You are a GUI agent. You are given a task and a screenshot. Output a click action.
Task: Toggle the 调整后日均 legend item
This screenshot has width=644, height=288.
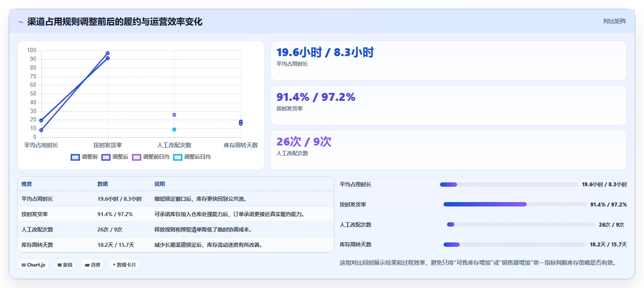192,157
